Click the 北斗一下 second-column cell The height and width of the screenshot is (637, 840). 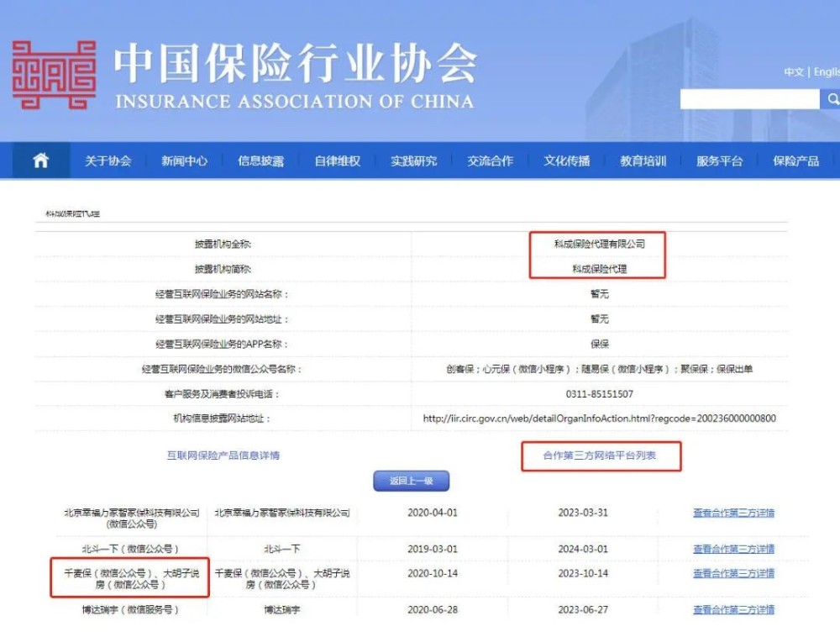click(281, 549)
